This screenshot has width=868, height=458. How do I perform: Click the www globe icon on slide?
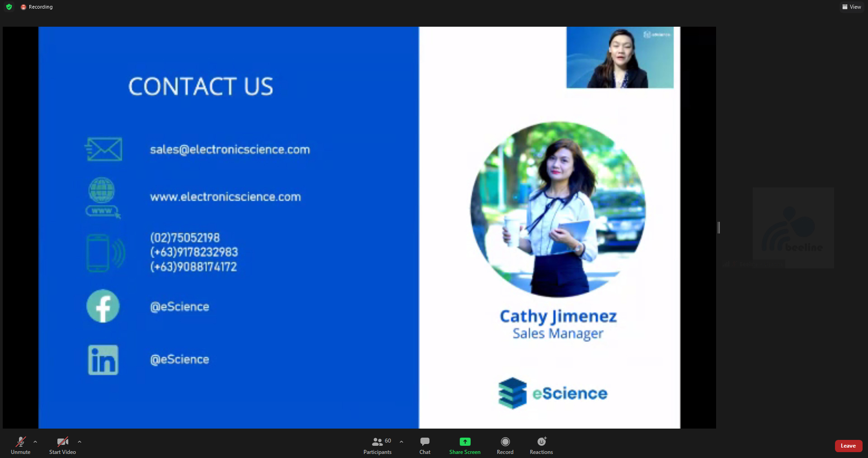pos(103,198)
